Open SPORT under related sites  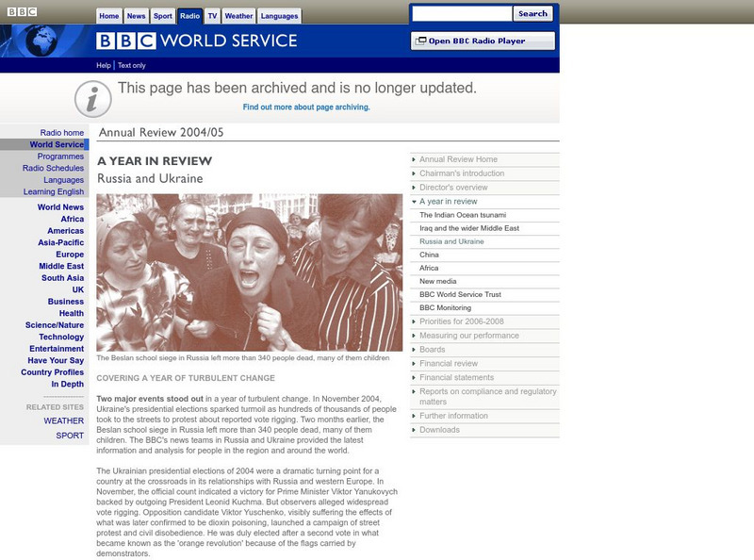(70, 436)
